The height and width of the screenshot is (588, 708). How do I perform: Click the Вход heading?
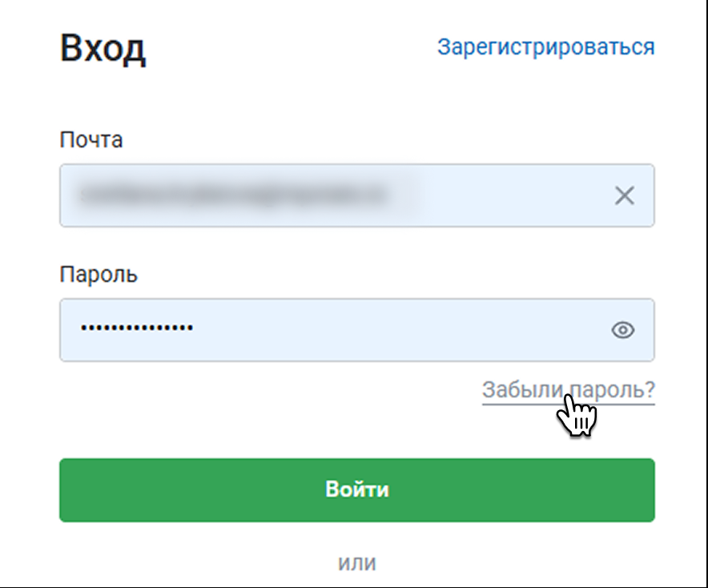point(103,50)
